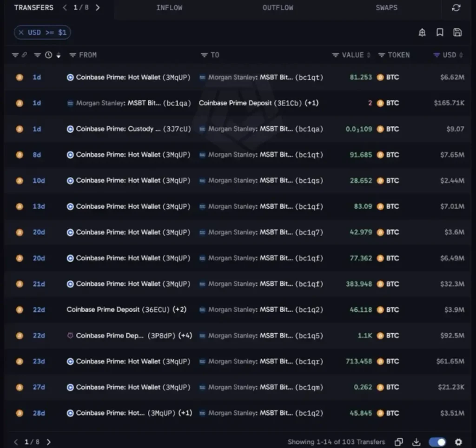476x448 pixels.
Task: Switch to the INFLOW tab
Action: pyautogui.click(x=169, y=7)
